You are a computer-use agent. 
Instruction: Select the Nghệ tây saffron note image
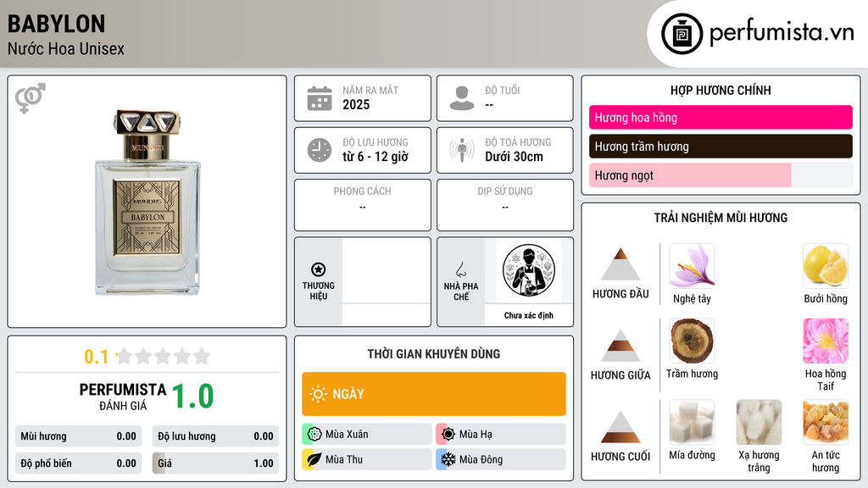point(692,266)
